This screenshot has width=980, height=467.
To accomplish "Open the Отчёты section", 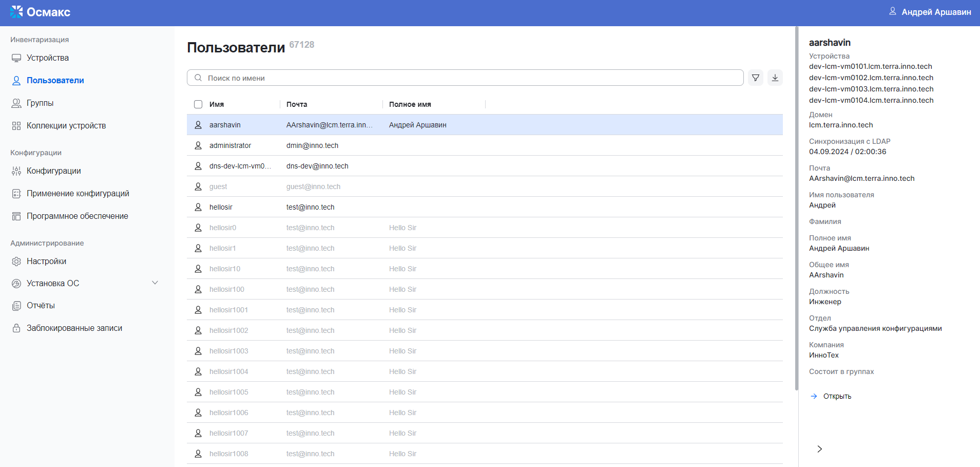I will point(41,306).
